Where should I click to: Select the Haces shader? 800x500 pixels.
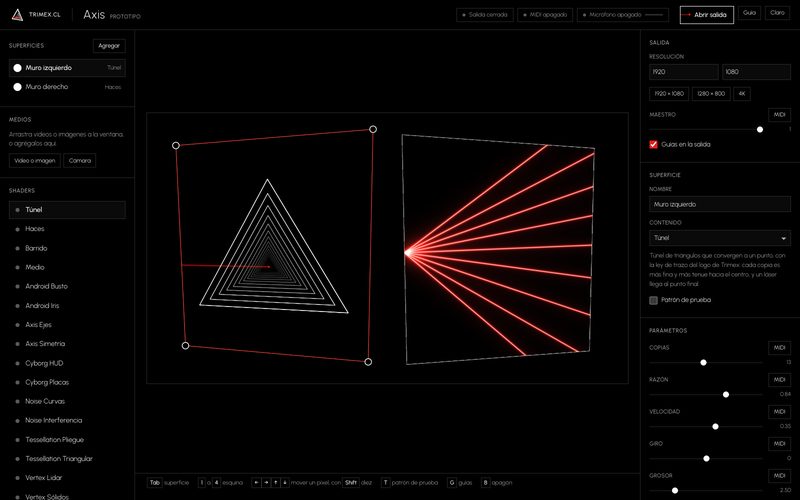pos(67,229)
